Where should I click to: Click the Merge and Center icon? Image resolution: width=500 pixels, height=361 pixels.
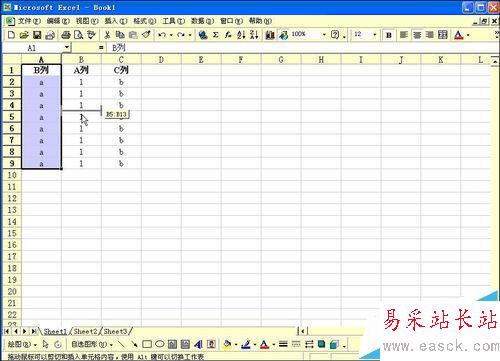(443, 35)
